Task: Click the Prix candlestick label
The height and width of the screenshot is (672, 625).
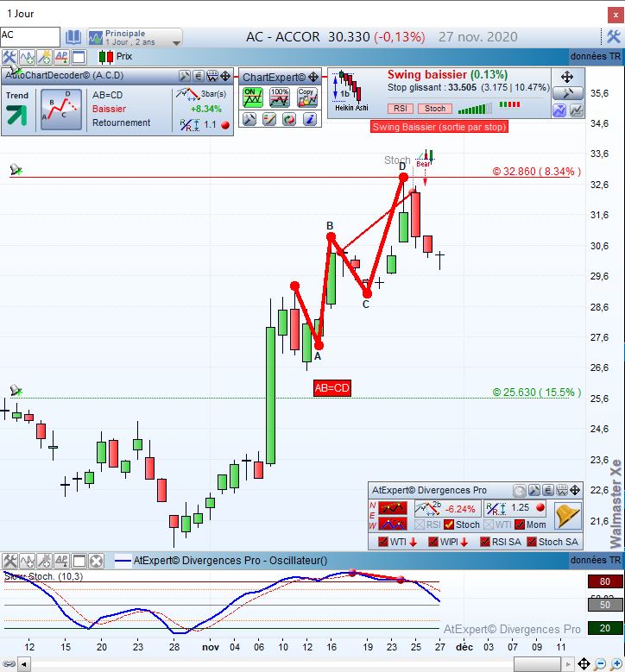Action: click(x=116, y=57)
